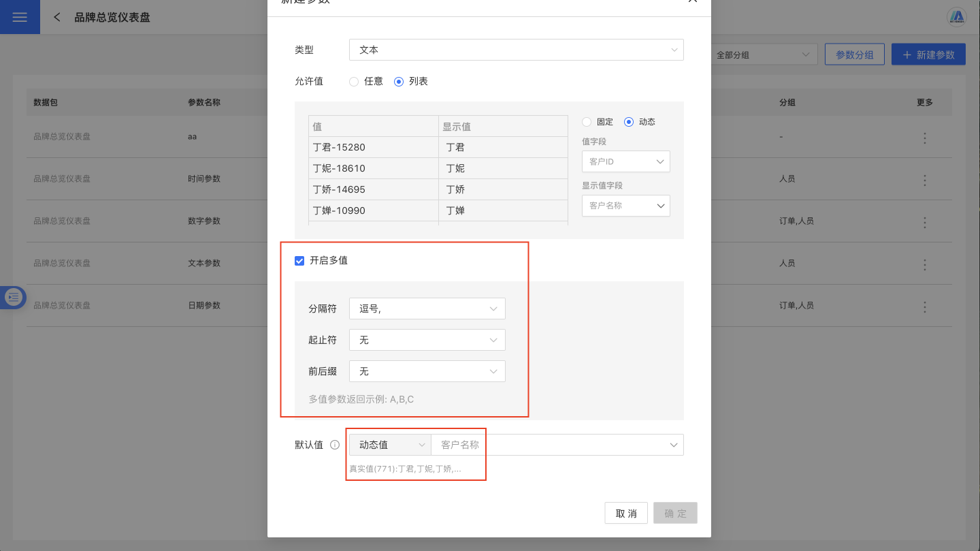Screen dimensions: 980x551
Task: Open more options for the aa row
Action: 924,138
